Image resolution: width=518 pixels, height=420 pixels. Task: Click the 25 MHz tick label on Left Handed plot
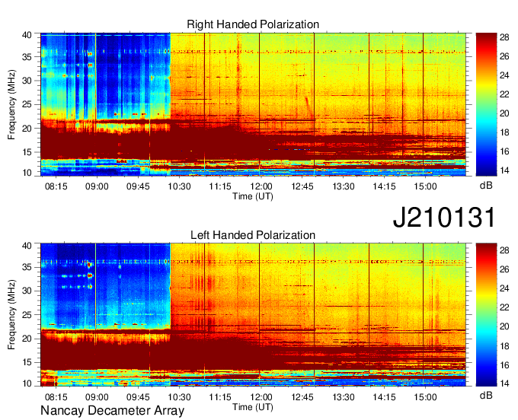(27, 315)
